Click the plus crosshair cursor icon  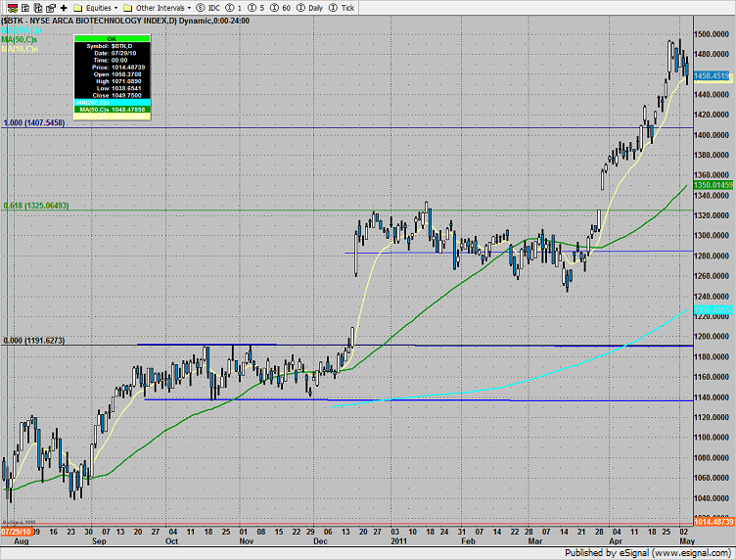[x=64, y=8]
